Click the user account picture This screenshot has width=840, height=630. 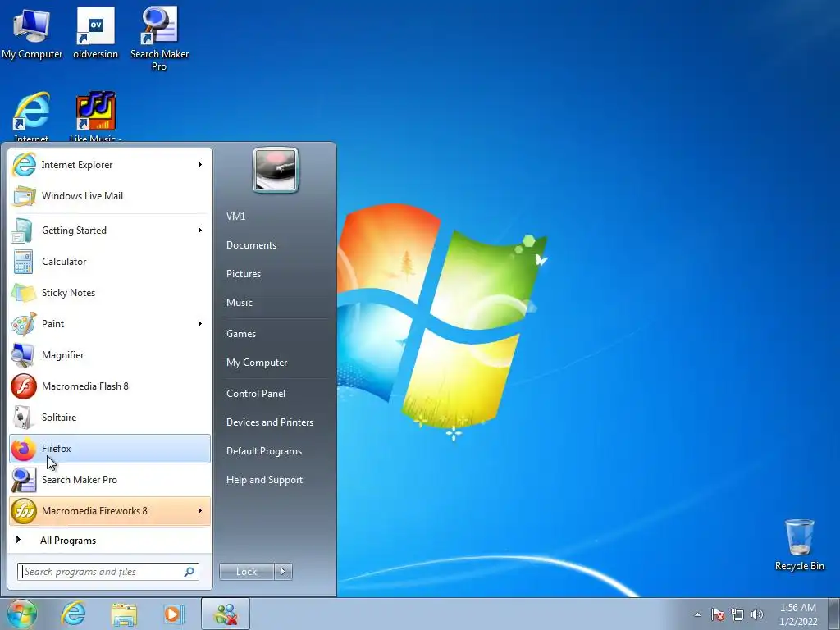coord(276,170)
